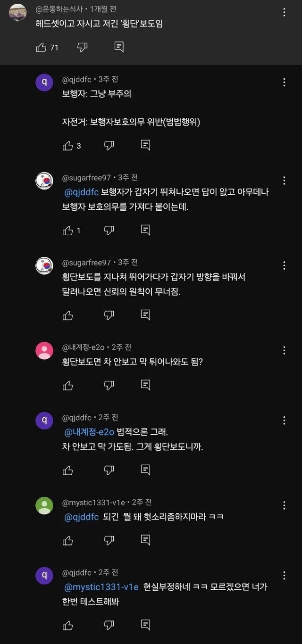
Task: Reply to the 보행자: 그냥 부주의 comment
Action: pyautogui.click(x=146, y=146)
